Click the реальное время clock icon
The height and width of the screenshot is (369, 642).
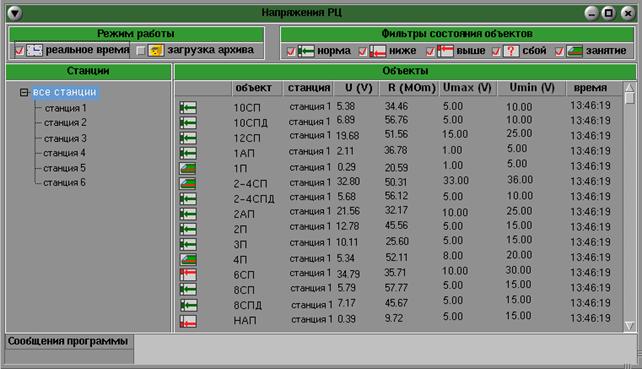[x=35, y=50]
